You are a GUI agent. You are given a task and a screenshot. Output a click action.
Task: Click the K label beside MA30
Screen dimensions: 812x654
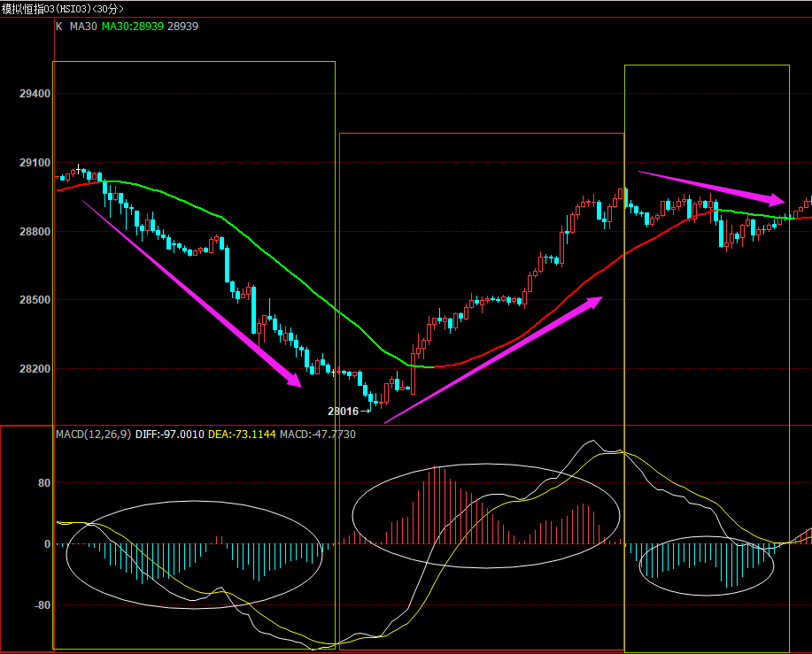coord(59,27)
